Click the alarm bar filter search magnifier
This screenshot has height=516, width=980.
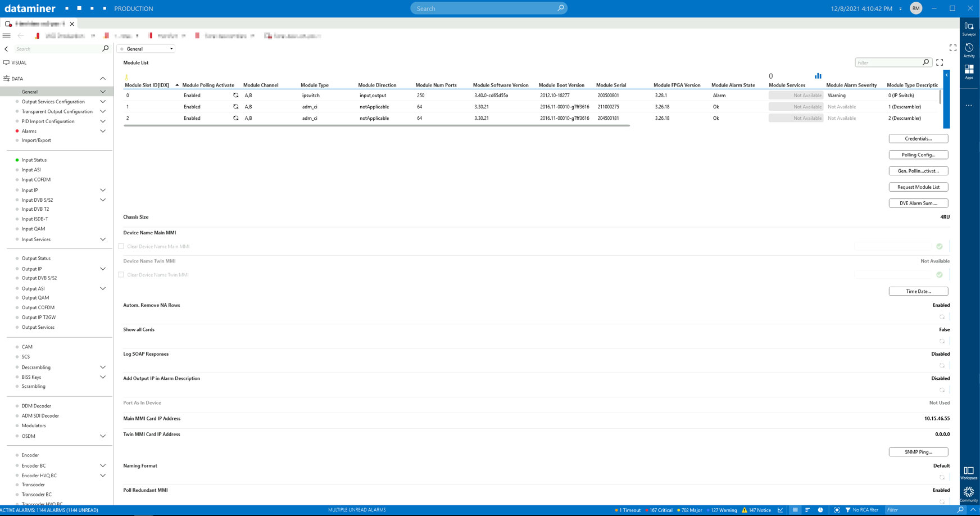coord(960,510)
